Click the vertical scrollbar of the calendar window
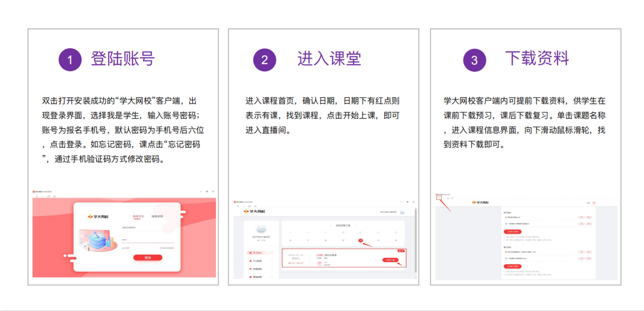Viewport: 644px width, 311px height. coord(416,241)
